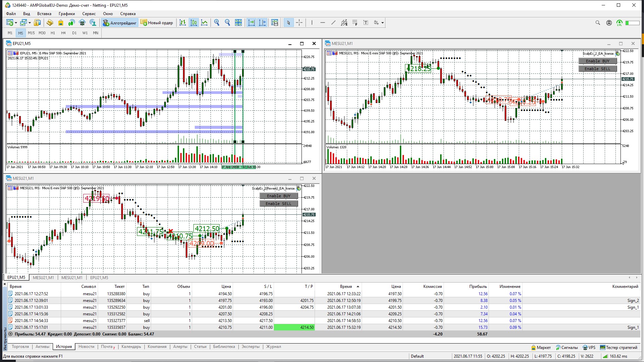Viewport: 644px width, 362px height.
Task: Expand the new chart dropdown arrow
Action: coord(16,23)
